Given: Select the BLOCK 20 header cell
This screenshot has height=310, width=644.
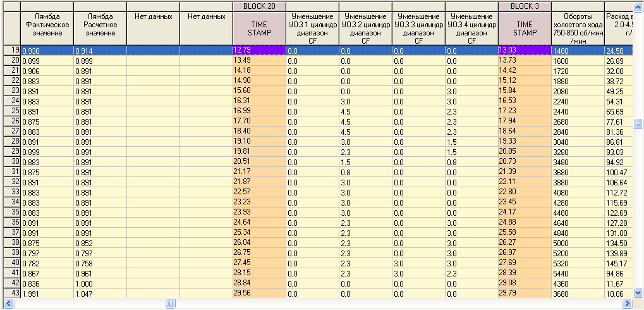Looking at the screenshot, I should [x=259, y=6].
